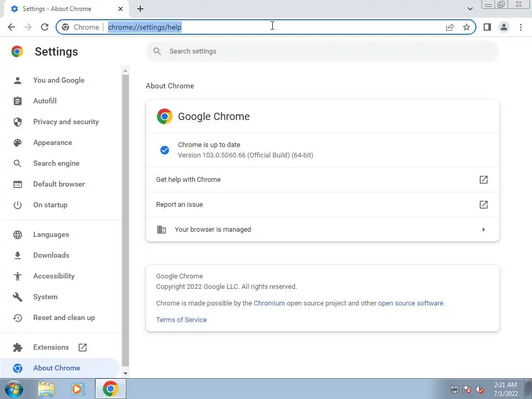Viewport: 532px width, 399px height.
Task: Click the Extensions puzzle icon
Action: pos(17,348)
